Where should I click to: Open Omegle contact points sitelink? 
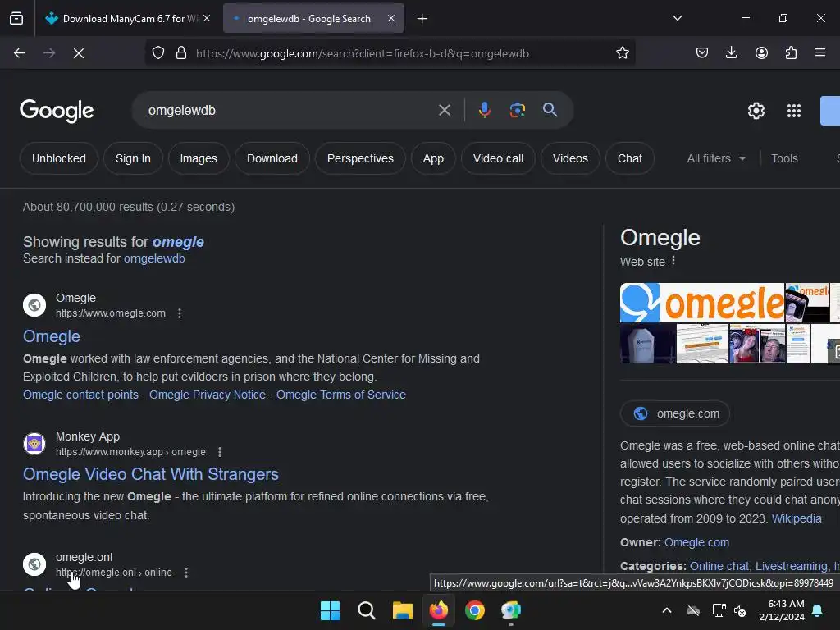[81, 395]
